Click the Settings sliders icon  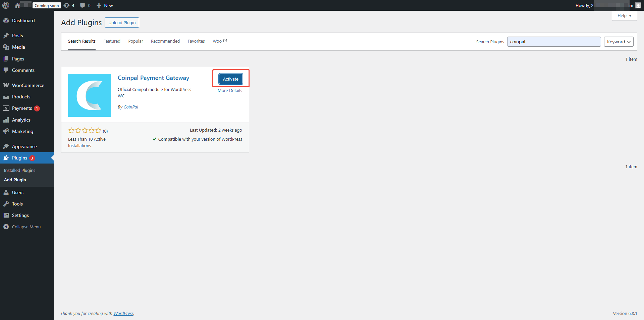[6, 215]
